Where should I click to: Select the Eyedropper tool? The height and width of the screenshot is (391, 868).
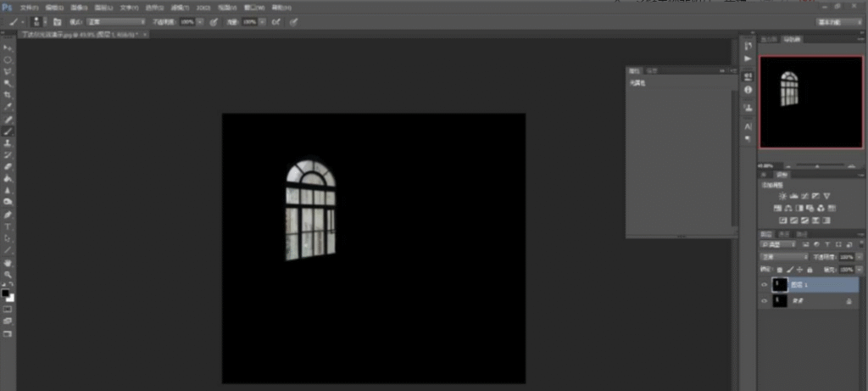click(x=8, y=107)
